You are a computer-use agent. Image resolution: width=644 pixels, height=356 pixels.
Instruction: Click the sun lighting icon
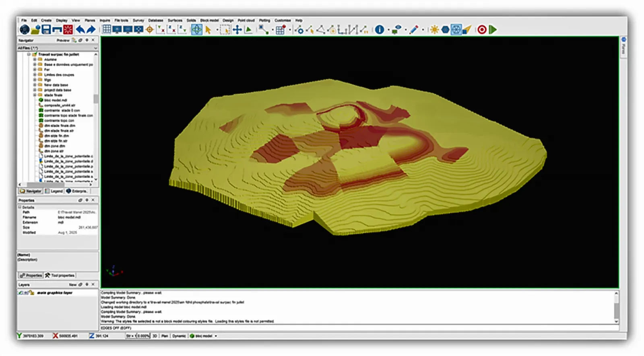click(x=434, y=29)
